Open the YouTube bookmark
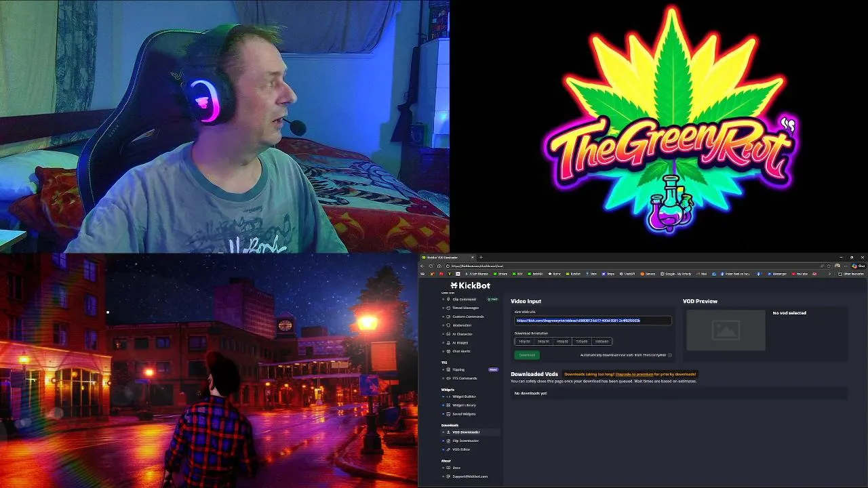 [800, 274]
